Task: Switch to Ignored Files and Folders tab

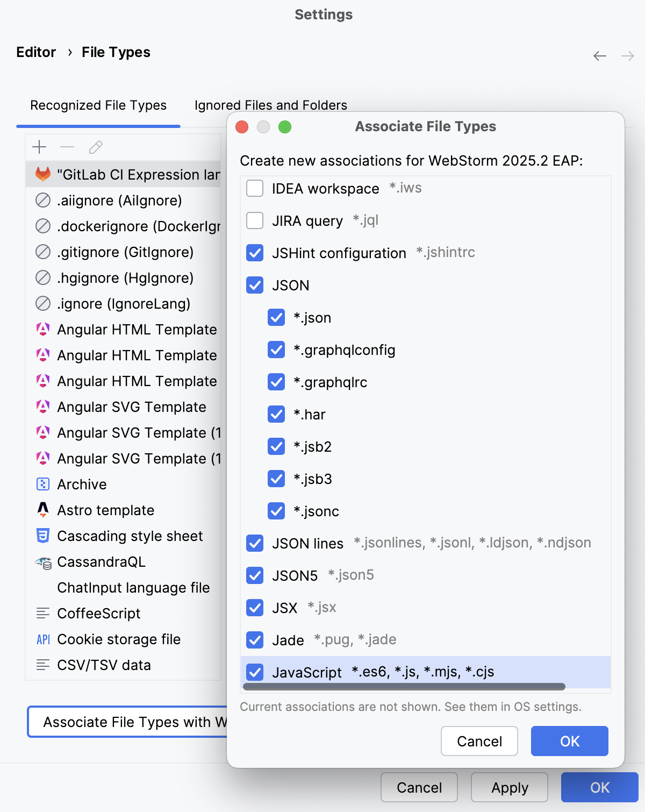Action: (270, 105)
